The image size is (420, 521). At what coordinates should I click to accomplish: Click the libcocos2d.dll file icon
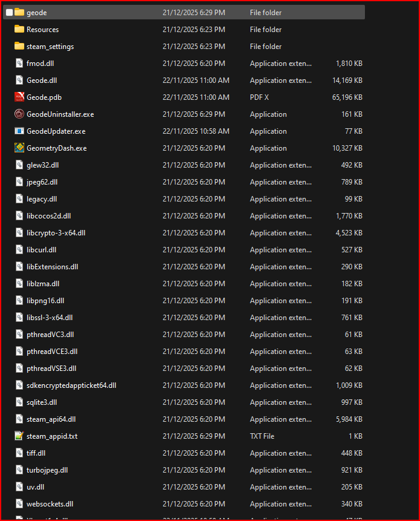click(x=19, y=215)
